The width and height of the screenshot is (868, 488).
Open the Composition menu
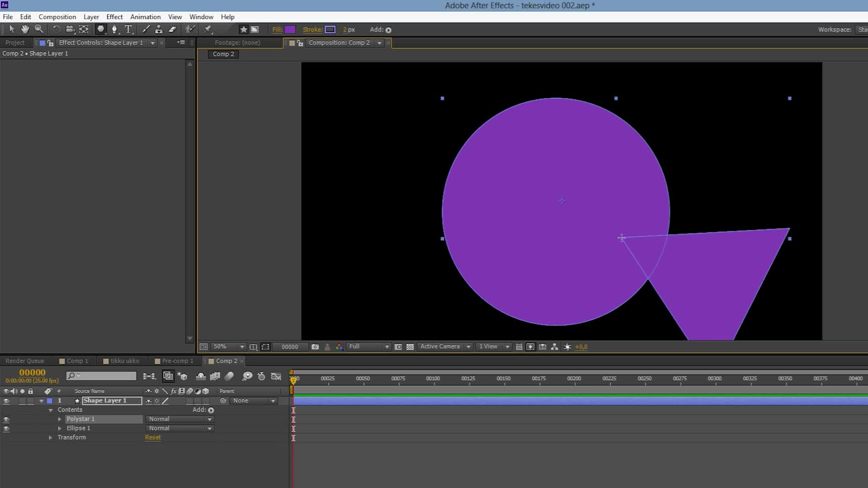[57, 17]
